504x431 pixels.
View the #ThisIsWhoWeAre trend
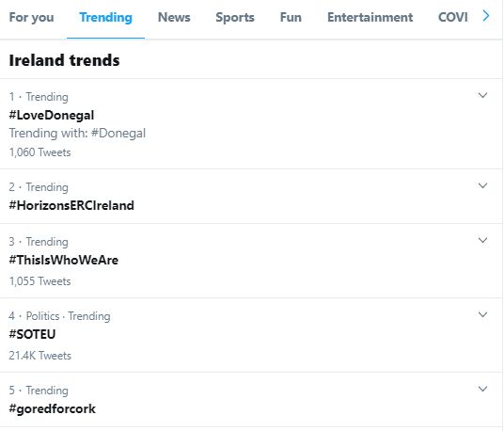click(64, 261)
